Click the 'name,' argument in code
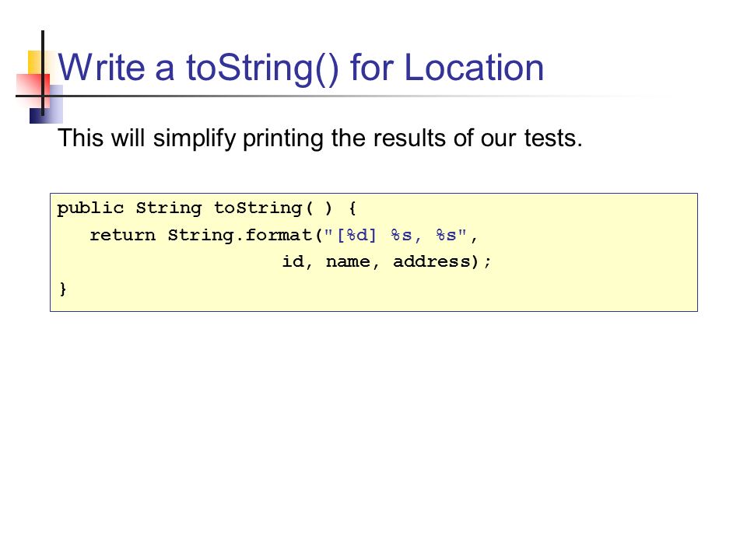The height and width of the screenshot is (560, 747). point(352,262)
